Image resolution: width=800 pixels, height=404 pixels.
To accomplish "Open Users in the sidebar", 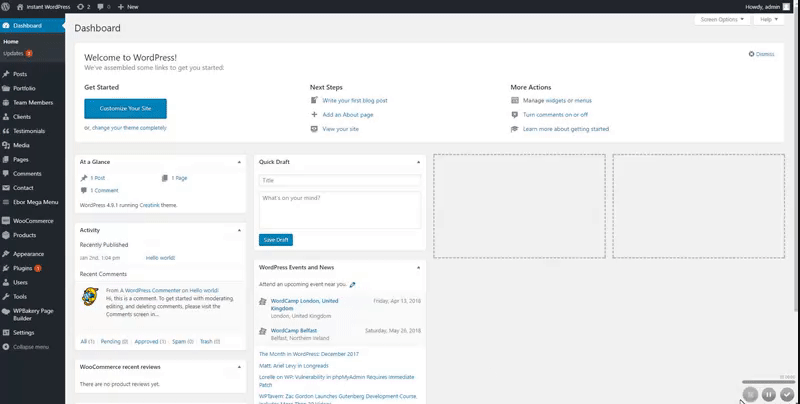I will click(x=20, y=283).
